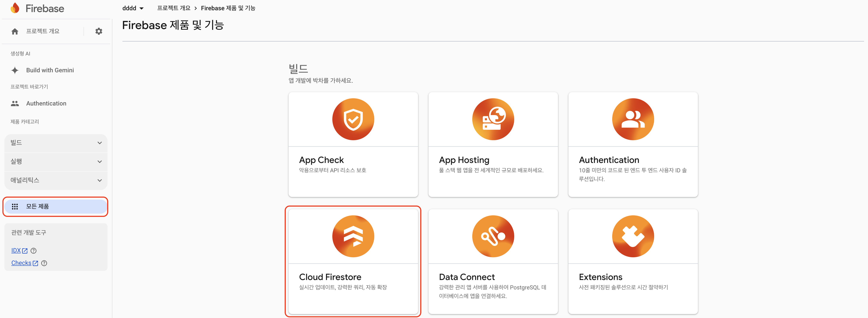Click the home icon for project overview
This screenshot has width=868, height=318.
(x=15, y=31)
